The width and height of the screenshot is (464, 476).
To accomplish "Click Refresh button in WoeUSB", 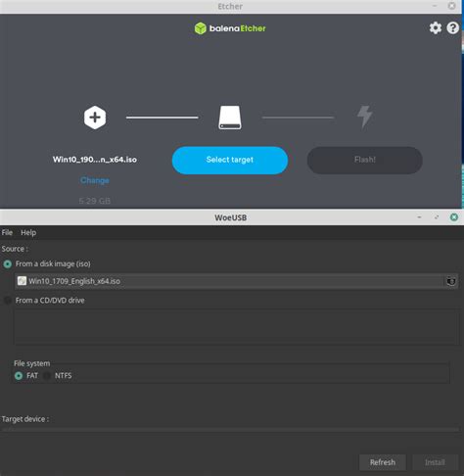I will tap(383, 462).
